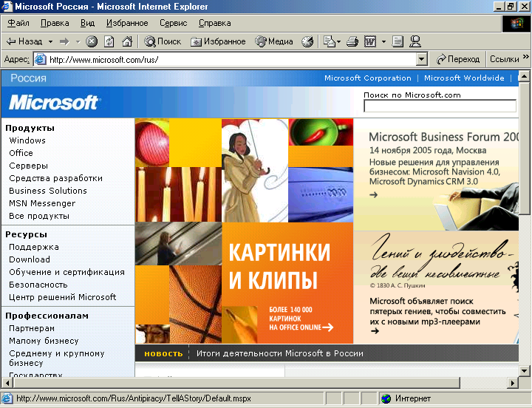Image resolution: width=532 pixels, height=408 pixels.
Task: Open the Безопасность link
Action: (38, 285)
